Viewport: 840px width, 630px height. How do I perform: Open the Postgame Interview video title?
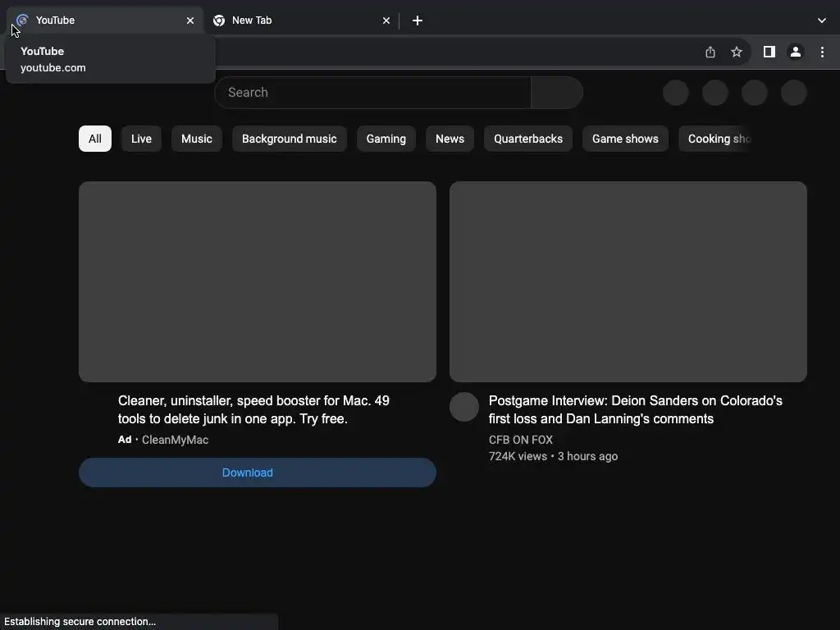click(x=636, y=410)
